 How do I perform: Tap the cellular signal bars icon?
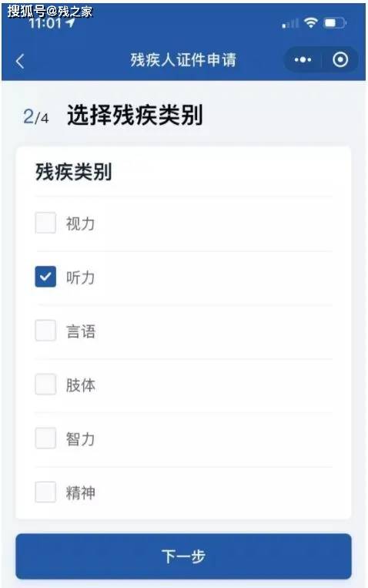coord(290,24)
